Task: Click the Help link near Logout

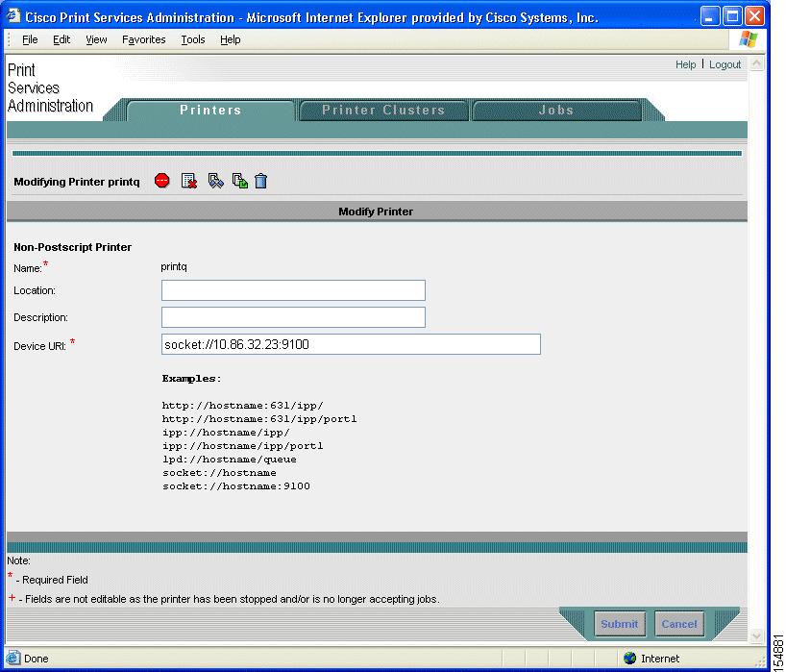Action: [685, 64]
